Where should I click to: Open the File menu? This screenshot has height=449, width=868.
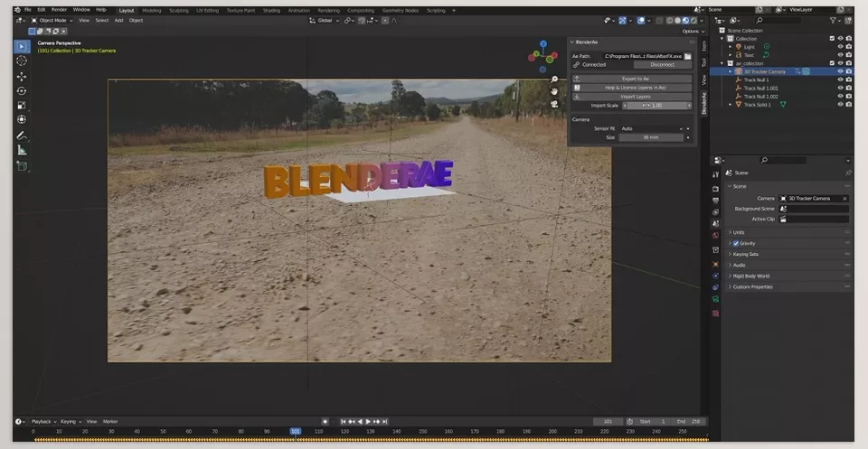point(28,10)
